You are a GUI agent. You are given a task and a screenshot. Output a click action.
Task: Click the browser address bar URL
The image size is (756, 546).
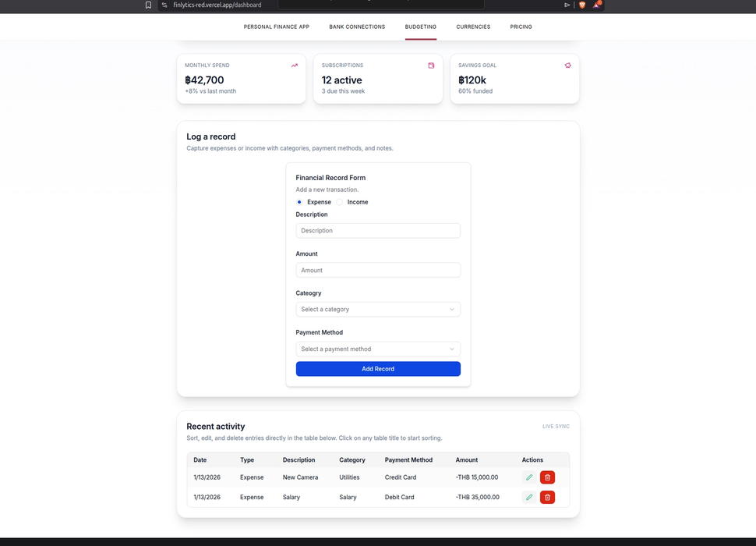click(x=217, y=5)
